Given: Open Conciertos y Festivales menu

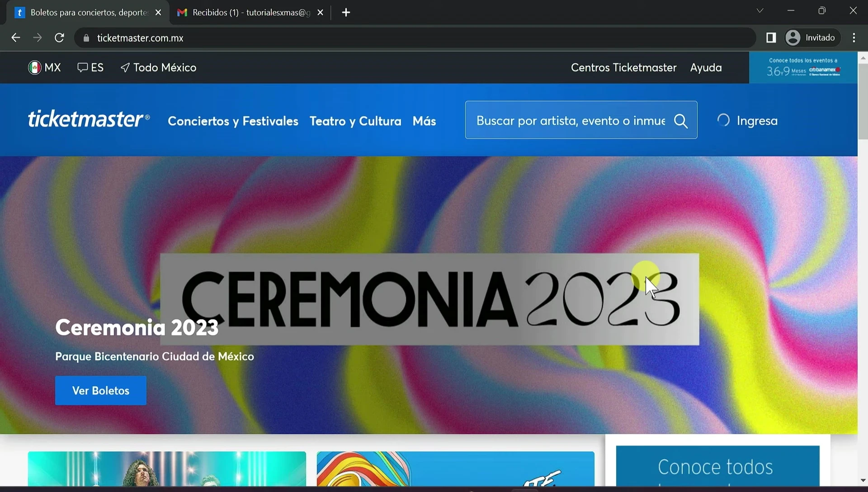Looking at the screenshot, I should pyautogui.click(x=233, y=121).
